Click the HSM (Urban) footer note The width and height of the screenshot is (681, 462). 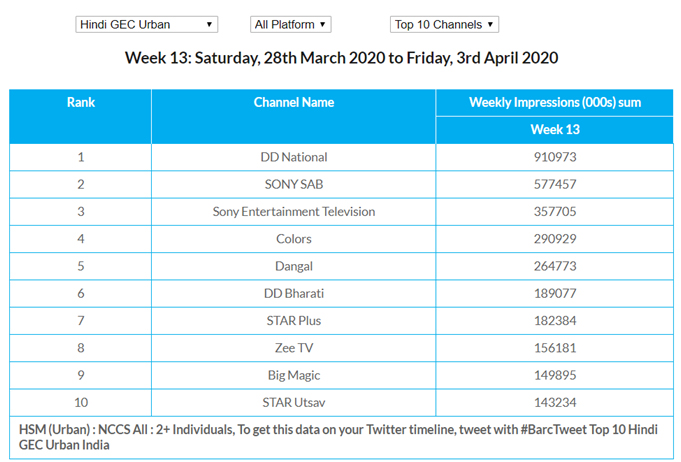pos(340,436)
